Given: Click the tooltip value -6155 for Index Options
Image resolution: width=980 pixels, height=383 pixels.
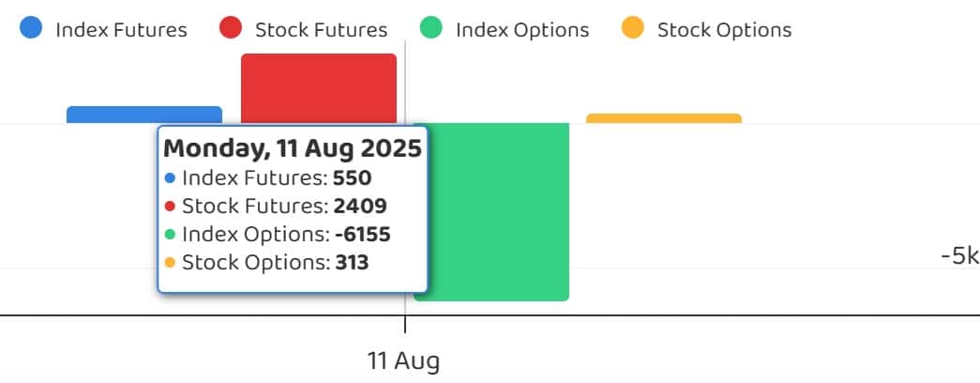Looking at the screenshot, I should tap(363, 235).
